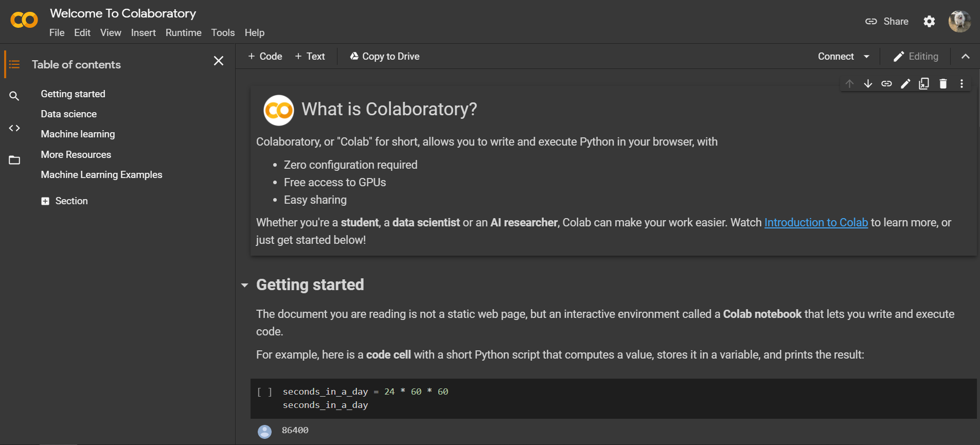Run the seconds_in_a_day code cell
The height and width of the screenshot is (445, 980).
[264, 392]
